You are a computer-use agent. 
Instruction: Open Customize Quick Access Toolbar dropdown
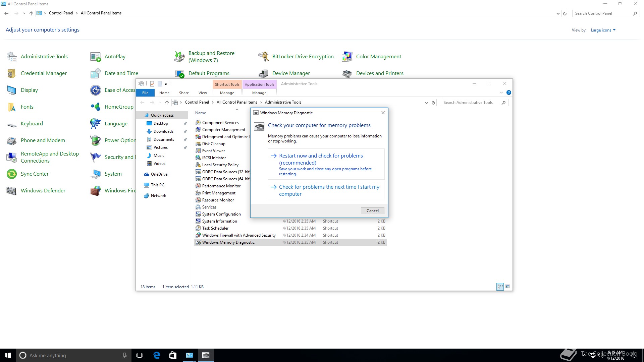click(x=166, y=84)
